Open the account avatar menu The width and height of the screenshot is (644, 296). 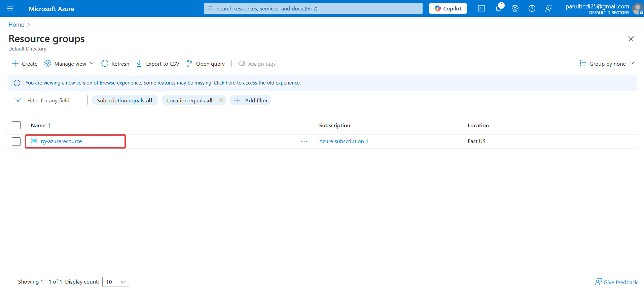[x=637, y=8]
